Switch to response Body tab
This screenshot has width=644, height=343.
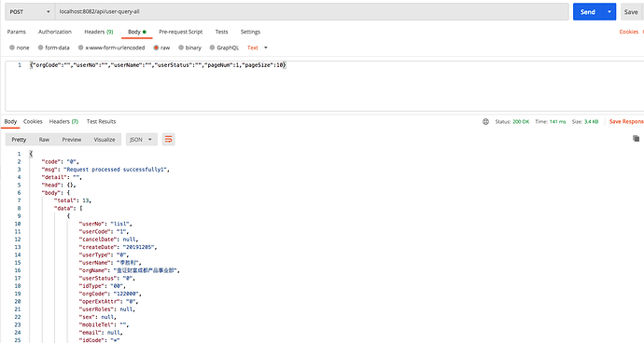pos(10,121)
